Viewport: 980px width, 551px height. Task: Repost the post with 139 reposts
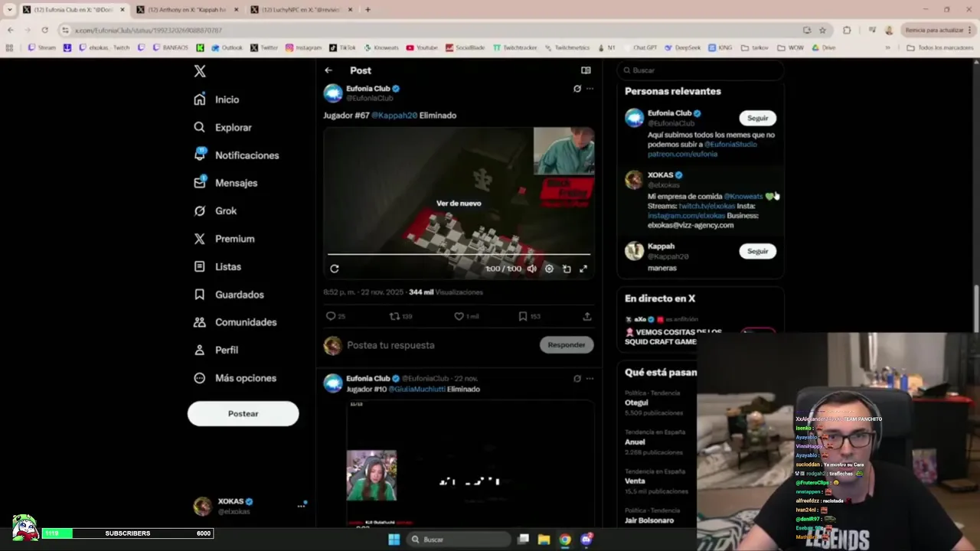[x=400, y=316]
